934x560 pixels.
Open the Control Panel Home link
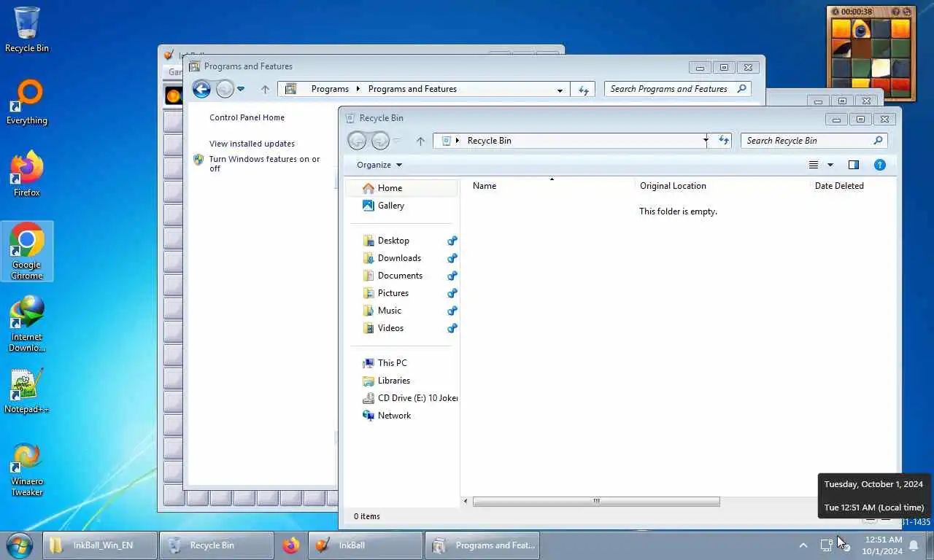point(247,117)
